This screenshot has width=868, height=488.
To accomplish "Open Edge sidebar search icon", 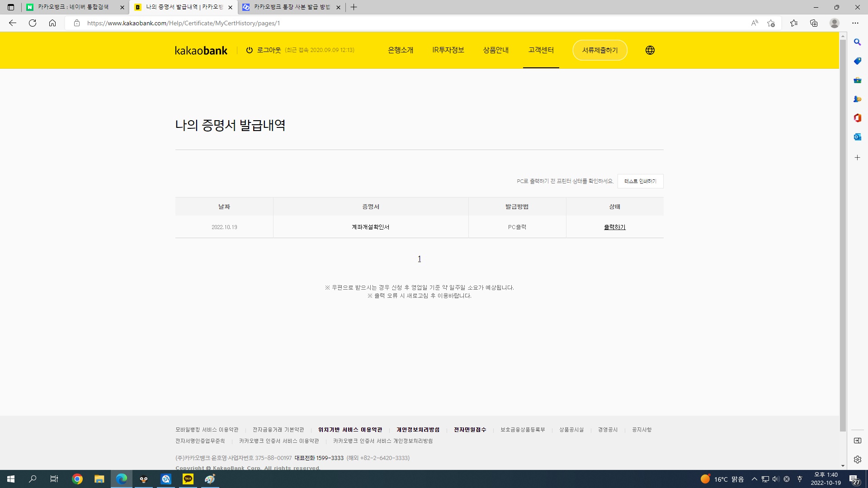I will 857,42.
